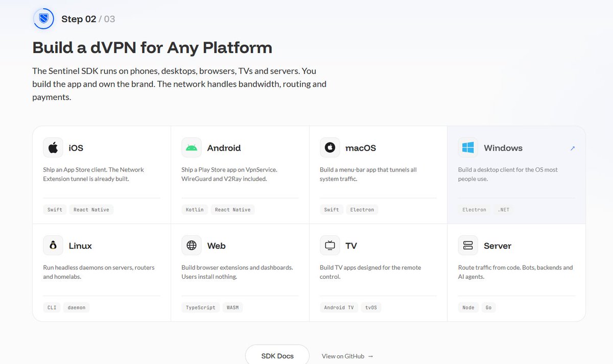Click the Apple iOS platform icon
Viewport: 613px width, 364px height.
pyautogui.click(x=53, y=148)
